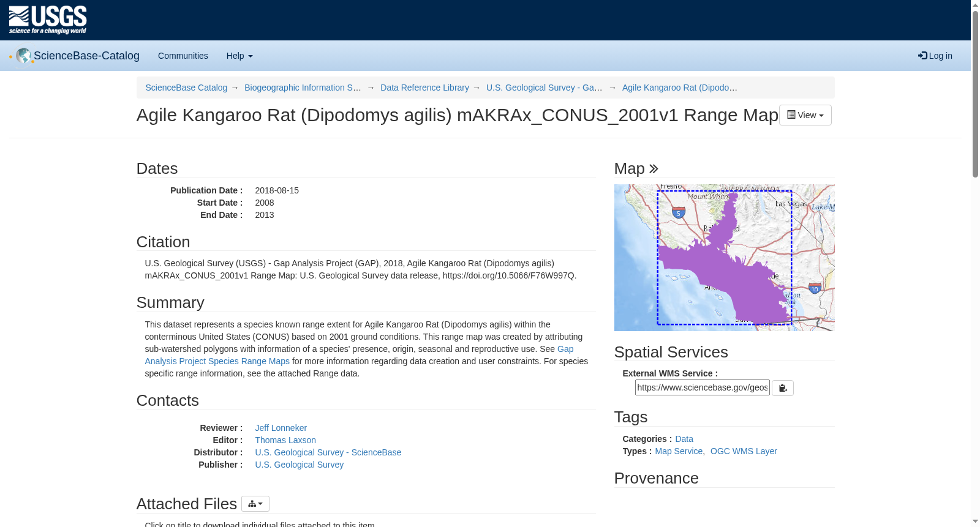Viewport: 980px width, 527px height.
Task: Open distributor USGS - ScienceBase link
Action: [x=328, y=452]
